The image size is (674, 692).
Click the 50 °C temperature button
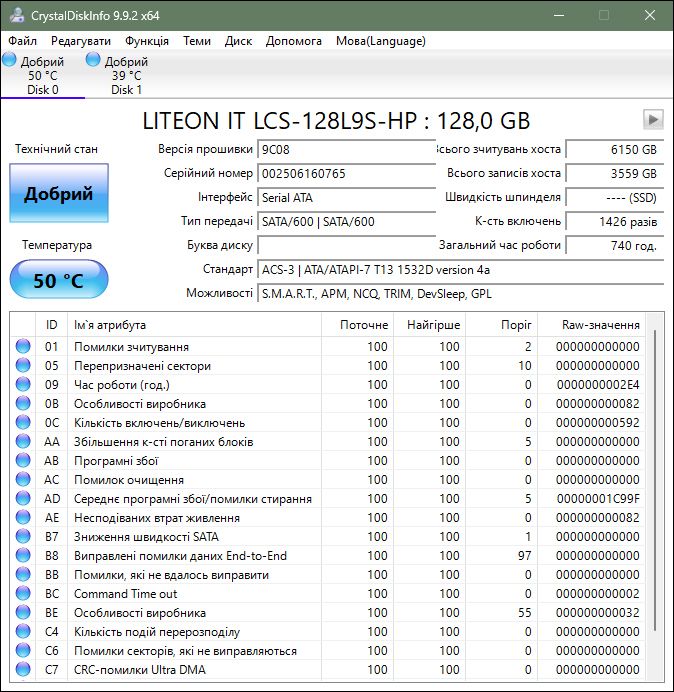(x=59, y=280)
